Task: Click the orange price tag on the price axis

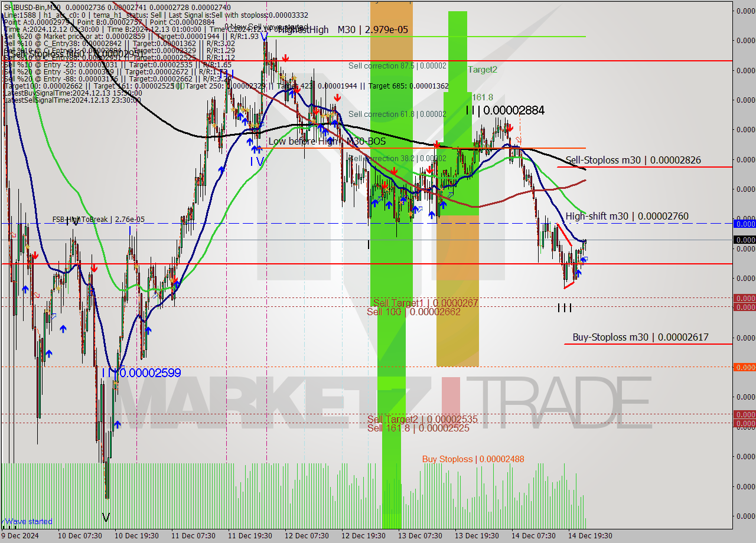Action: click(744, 367)
